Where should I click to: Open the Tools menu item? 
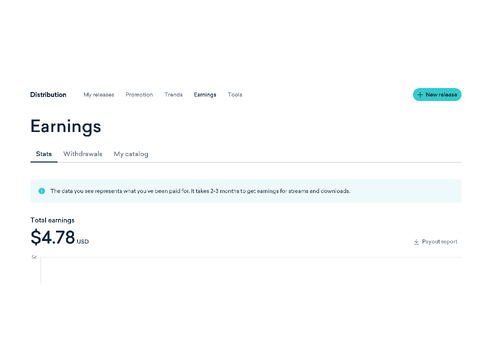(x=235, y=95)
